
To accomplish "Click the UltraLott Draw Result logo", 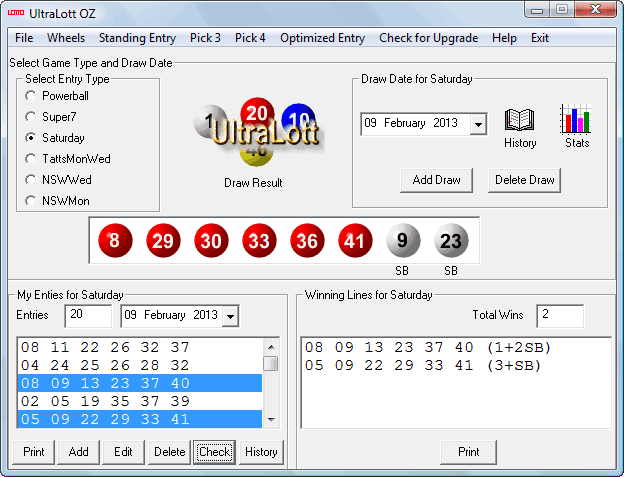I will 257,132.
